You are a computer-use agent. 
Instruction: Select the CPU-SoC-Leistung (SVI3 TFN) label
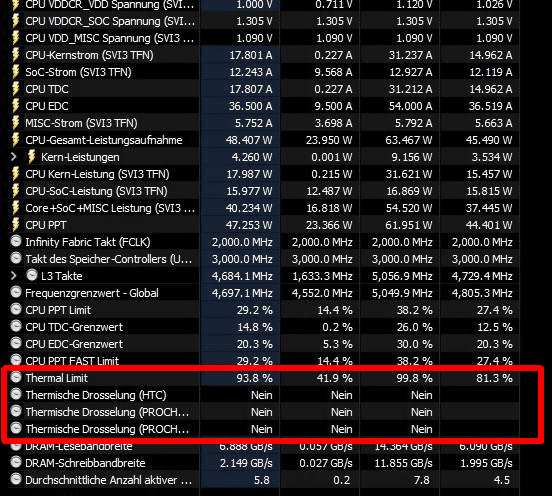[x=96, y=191]
